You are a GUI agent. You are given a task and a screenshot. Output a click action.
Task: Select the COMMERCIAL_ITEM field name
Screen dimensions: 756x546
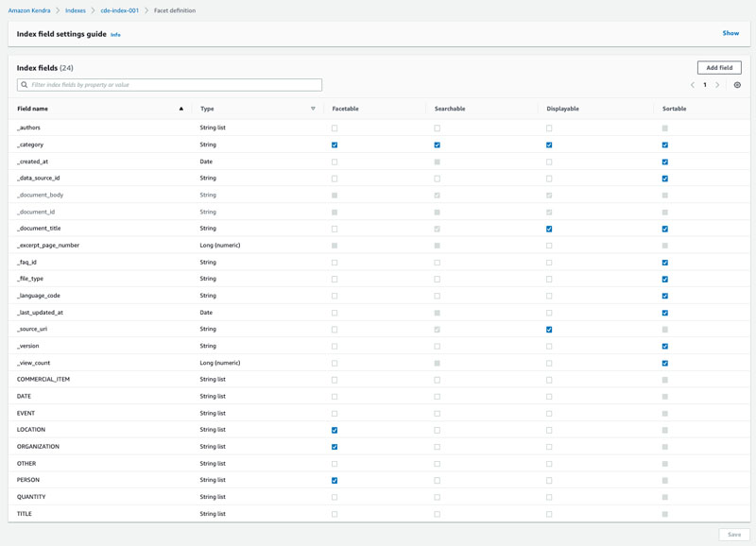click(x=43, y=379)
